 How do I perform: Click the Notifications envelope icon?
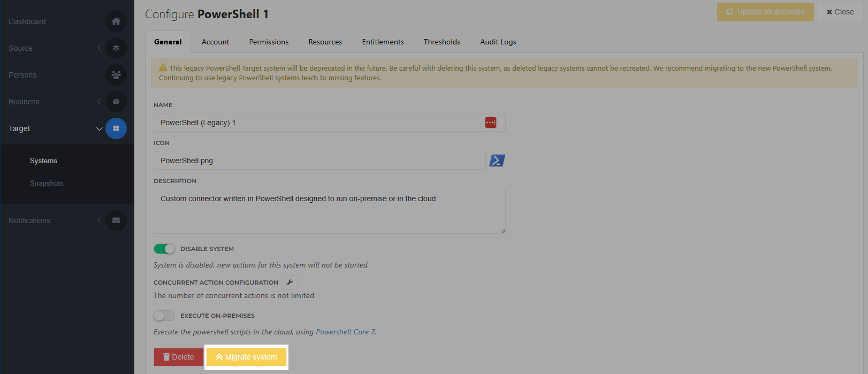[x=116, y=220]
